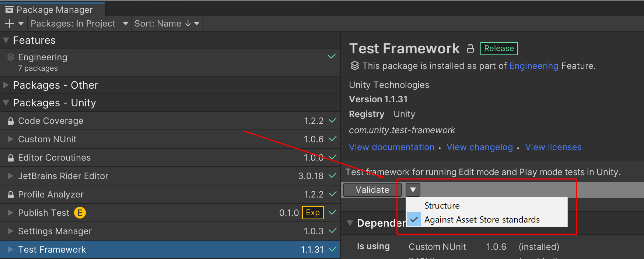Viewport: 644px width, 259px height.
Task: Expand the Custom NUnit package versions
Action: tap(10, 139)
